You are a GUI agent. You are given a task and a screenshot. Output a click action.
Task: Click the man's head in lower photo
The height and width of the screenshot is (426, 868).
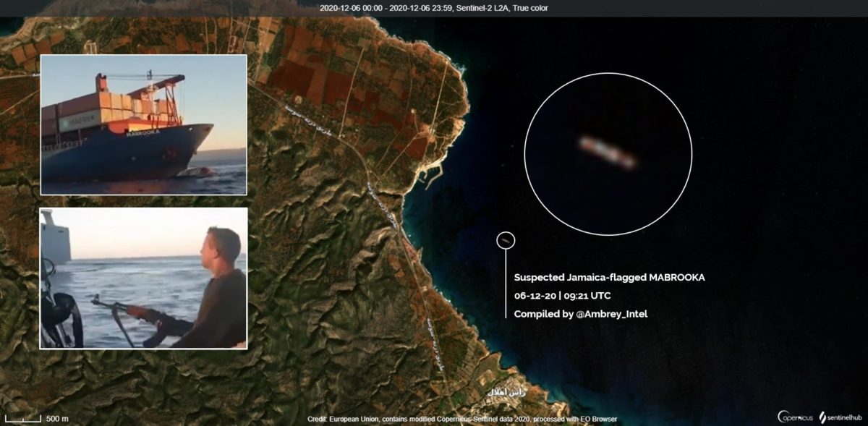tap(224, 246)
